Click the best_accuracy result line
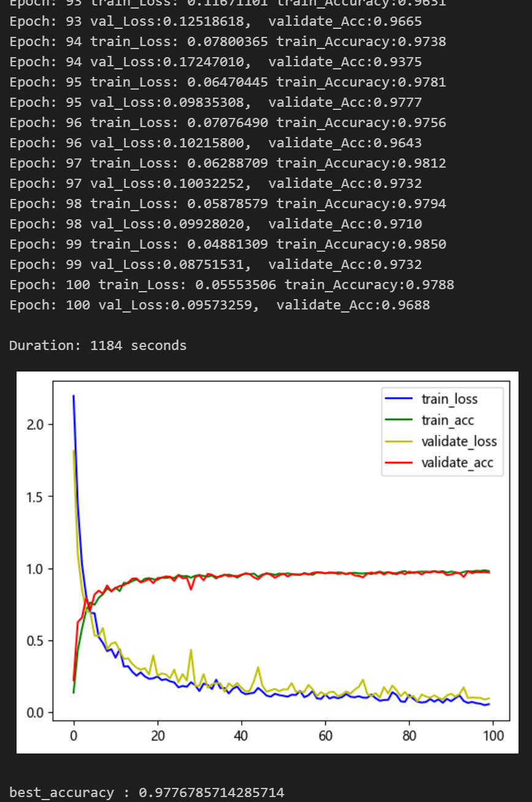The image size is (532, 802). (x=147, y=793)
